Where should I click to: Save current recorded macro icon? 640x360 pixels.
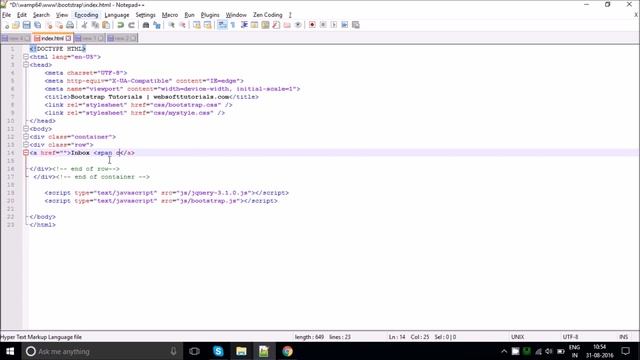(x=356, y=25)
